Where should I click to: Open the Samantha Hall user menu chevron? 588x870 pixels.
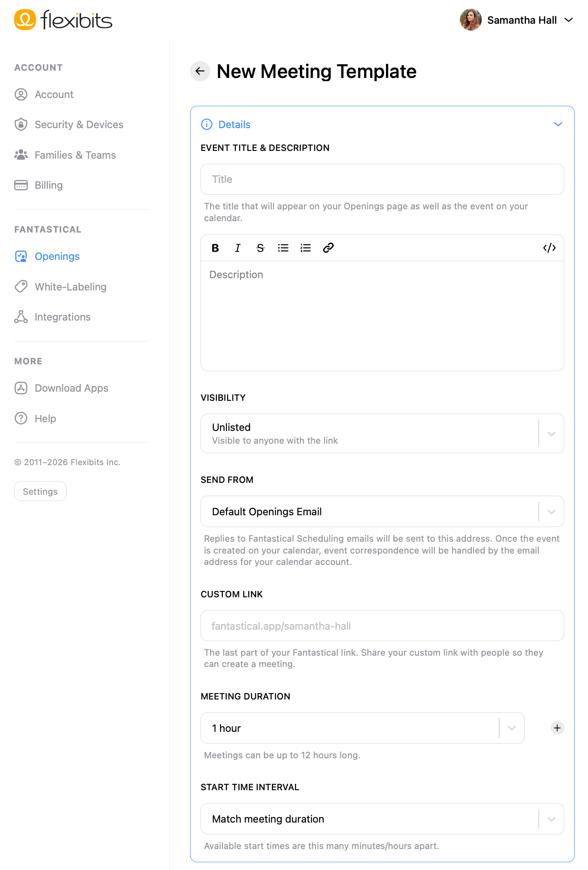(x=568, y=20)
